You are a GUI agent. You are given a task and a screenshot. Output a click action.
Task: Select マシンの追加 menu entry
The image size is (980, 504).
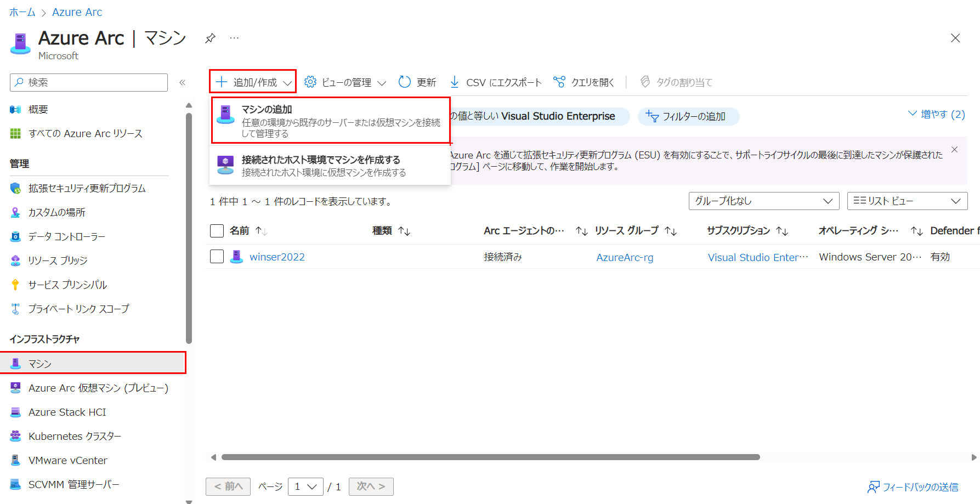pos(331,121)
